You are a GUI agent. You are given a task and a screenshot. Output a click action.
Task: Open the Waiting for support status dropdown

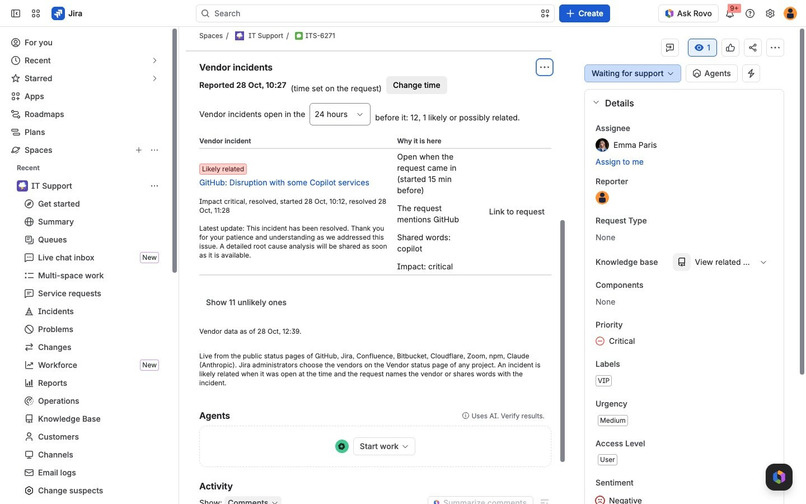(632, 74)
